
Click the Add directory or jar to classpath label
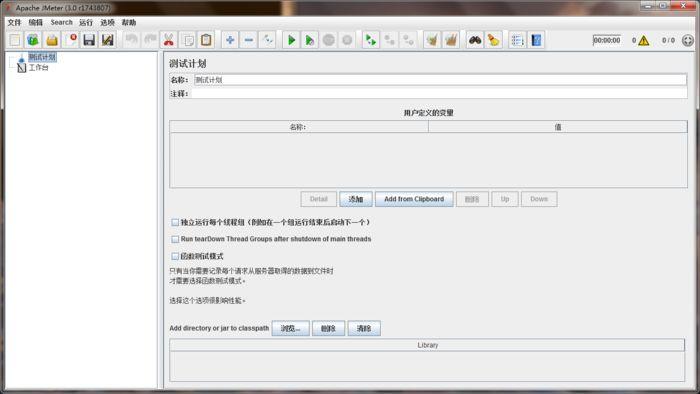(x=219, y=328)
